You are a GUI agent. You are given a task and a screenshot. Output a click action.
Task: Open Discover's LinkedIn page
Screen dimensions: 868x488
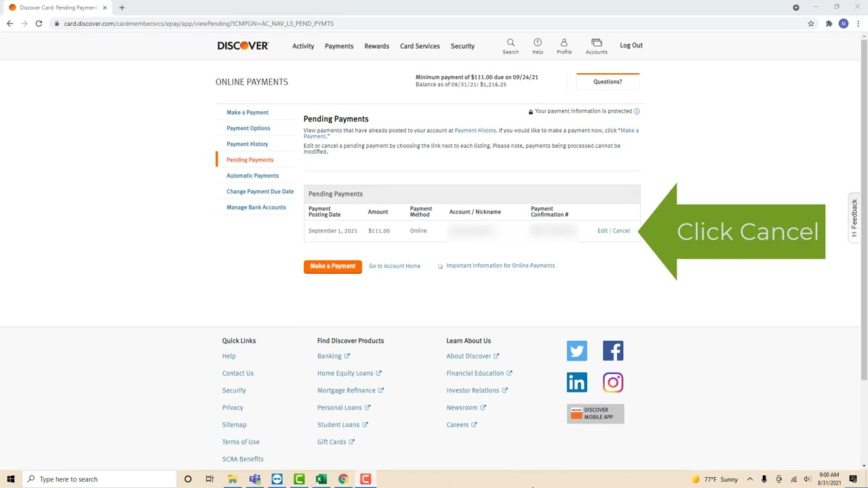coord(577,382)
